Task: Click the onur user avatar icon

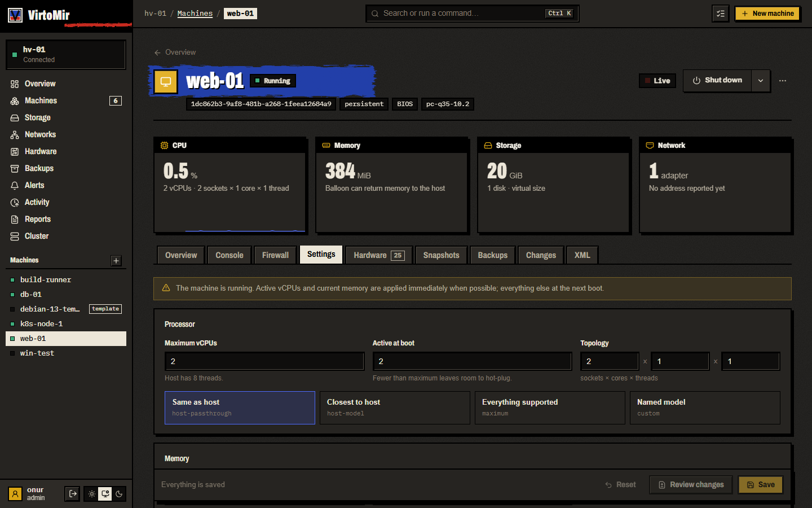Action: pos(15,494)
